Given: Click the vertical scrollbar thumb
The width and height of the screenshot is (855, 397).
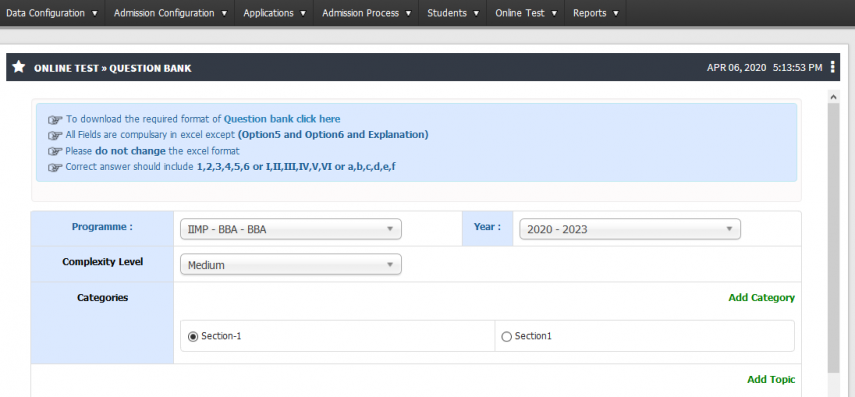Looking at the screenshot, I should [x=833, y=237].
